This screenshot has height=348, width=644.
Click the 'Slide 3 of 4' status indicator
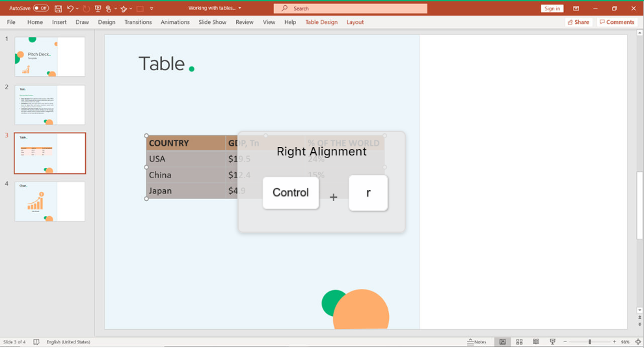coord(14,342)
